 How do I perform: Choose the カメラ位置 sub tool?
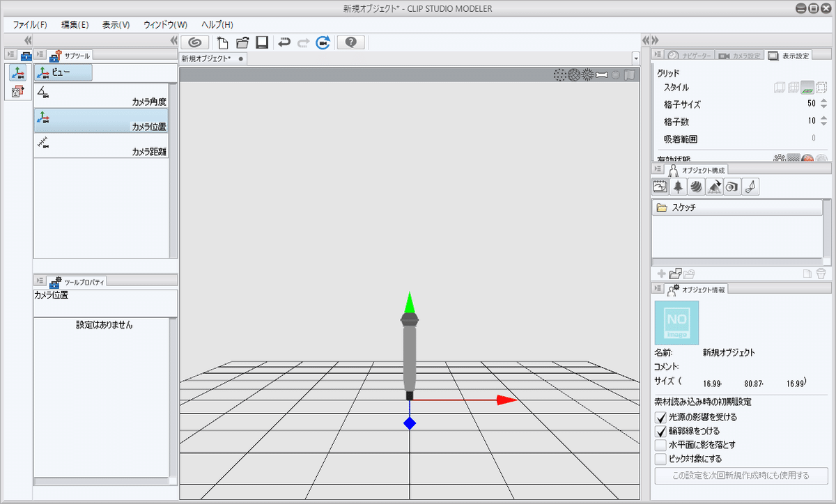point(101,120)
